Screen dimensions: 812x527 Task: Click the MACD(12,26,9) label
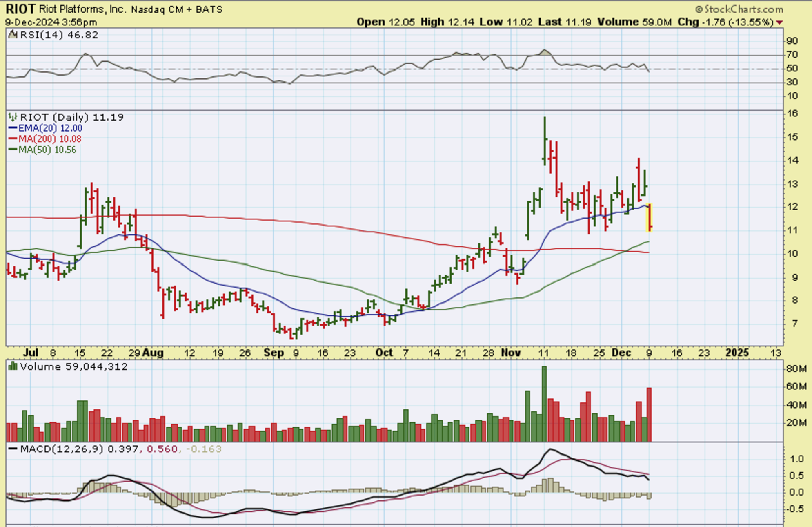tap(62, 449)
